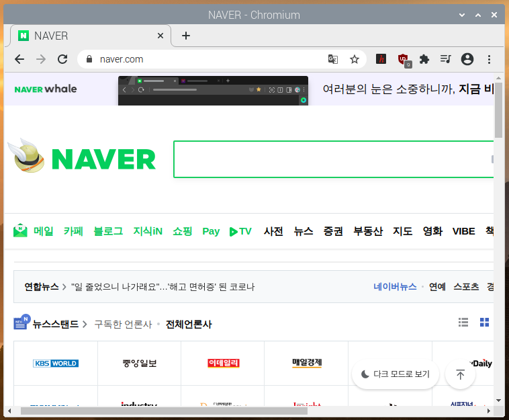The image size is (509, 420).
Task: Open 뉴스스탠드 heading link
Action: point(56,324)
